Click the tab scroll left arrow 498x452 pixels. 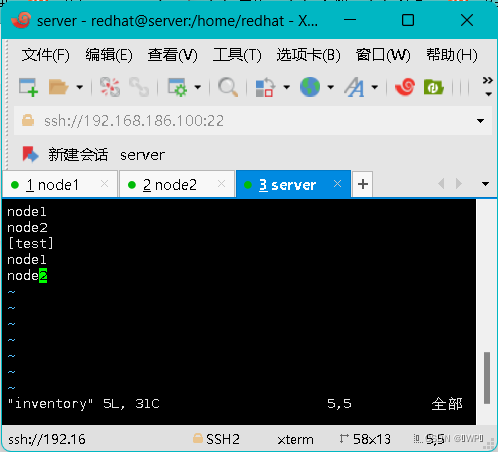(441, 183)
